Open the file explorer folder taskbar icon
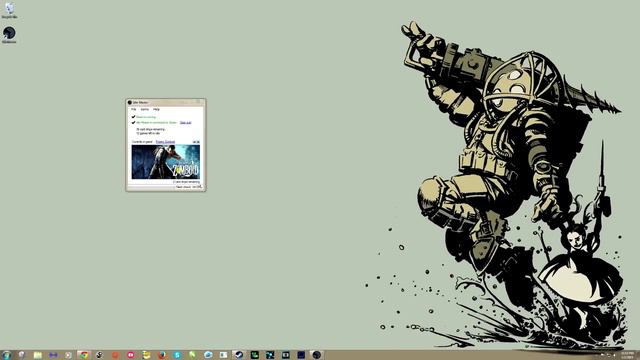Viewport: 640px width, 360px height. click(38, 355)
